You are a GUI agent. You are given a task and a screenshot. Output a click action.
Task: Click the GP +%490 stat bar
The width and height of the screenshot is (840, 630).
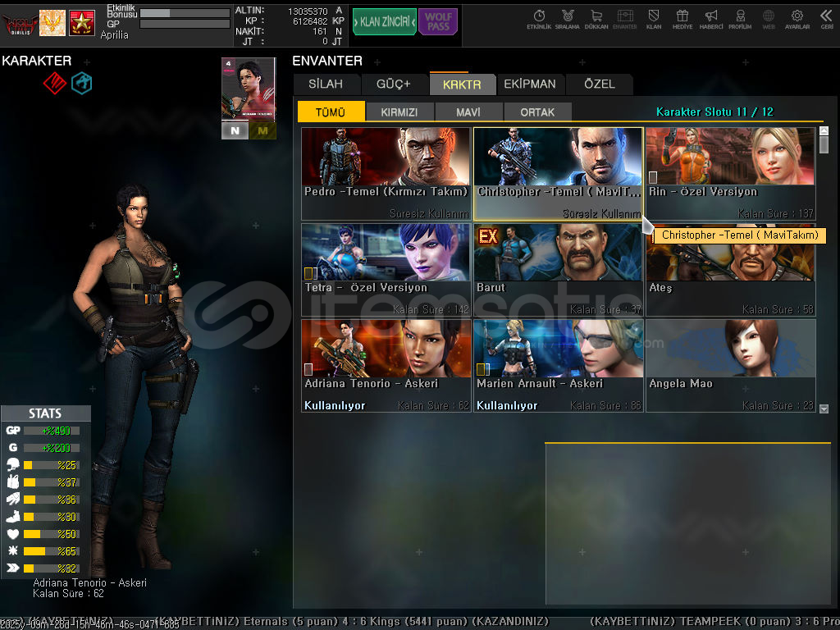[52, 430]
